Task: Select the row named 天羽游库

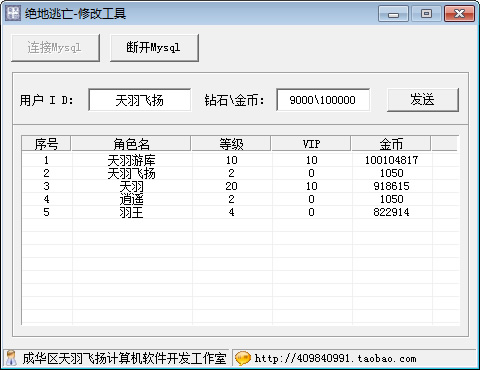Action: click(240, 160)
